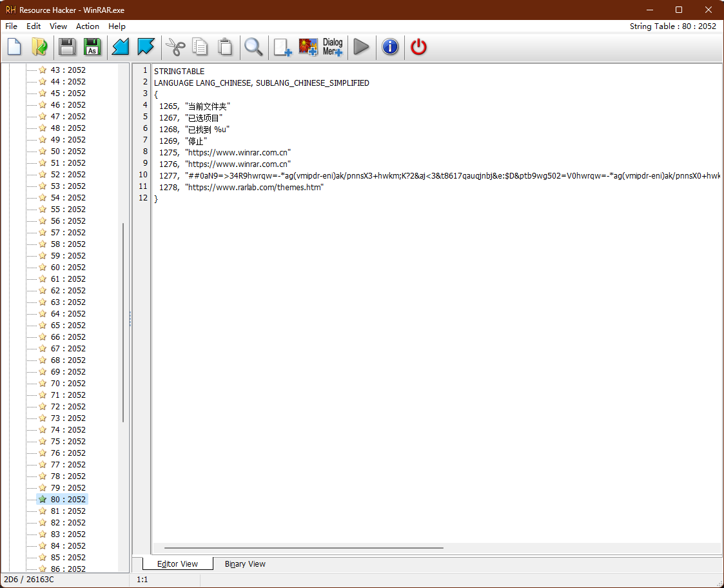Click the string "已选项目" on line 5
Viewport: 724px width, 588px height.
(204, 118)
